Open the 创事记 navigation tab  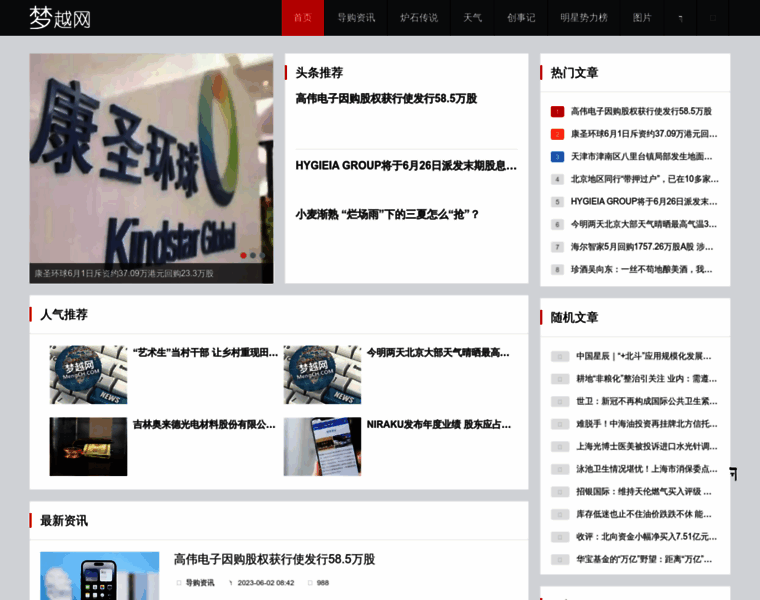pyautogui.click(x=521, y=18)
